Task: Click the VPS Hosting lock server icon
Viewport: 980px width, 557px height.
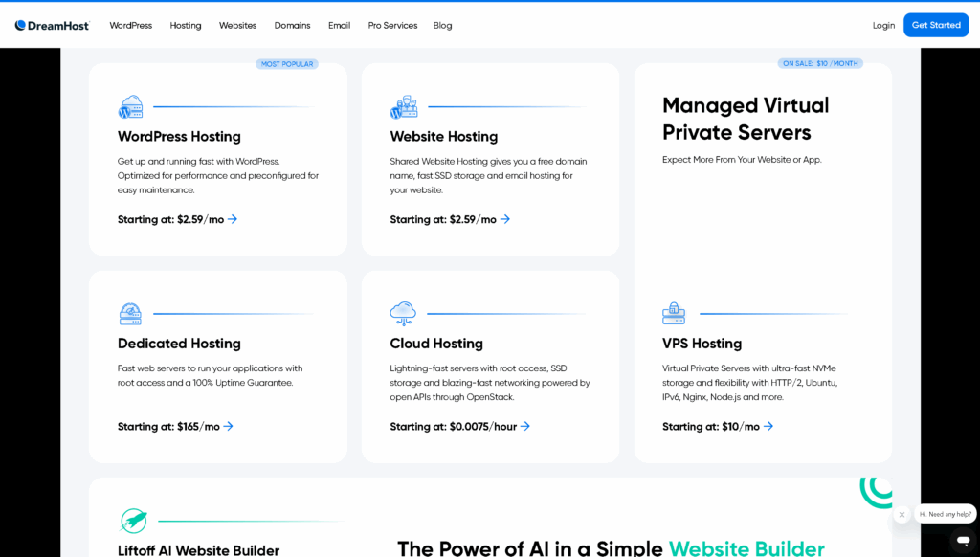Action: click(674, 314)
